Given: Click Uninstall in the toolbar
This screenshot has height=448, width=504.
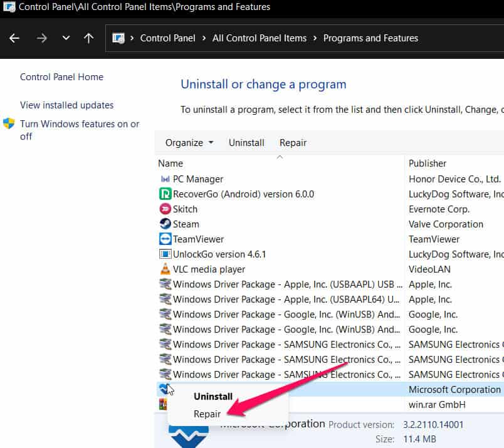Looking at the screenshot, I should pyautogui.click(x=246, y=143).
